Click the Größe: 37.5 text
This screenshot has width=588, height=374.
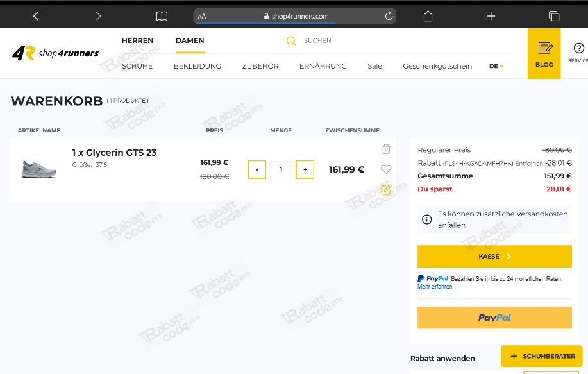[x=90, y=165]
